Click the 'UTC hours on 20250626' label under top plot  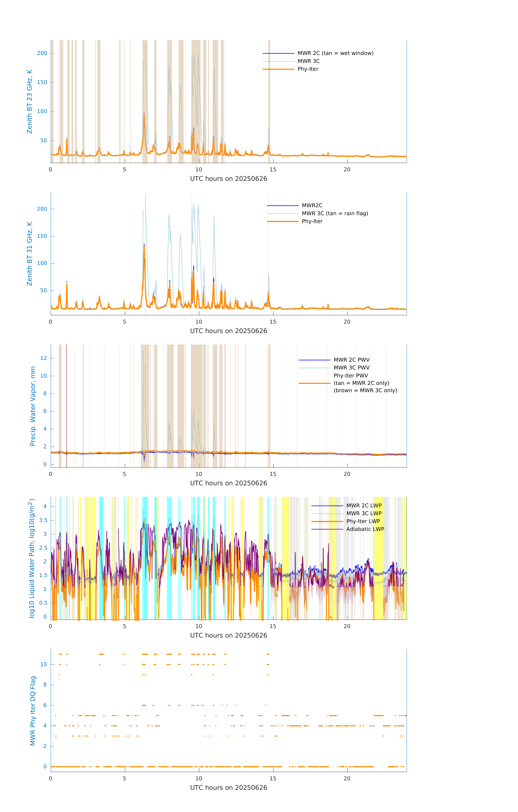coord(228,179)
